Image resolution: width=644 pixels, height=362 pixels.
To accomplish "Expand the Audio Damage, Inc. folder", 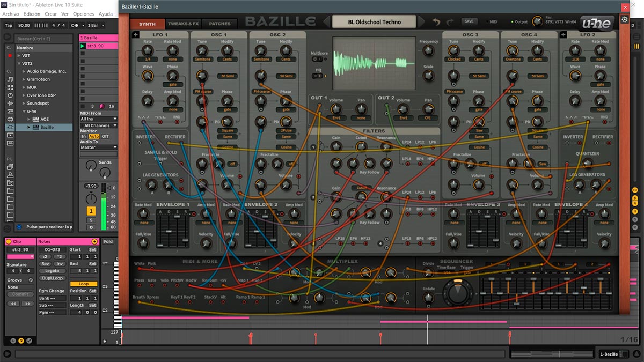I will point(24,71).
